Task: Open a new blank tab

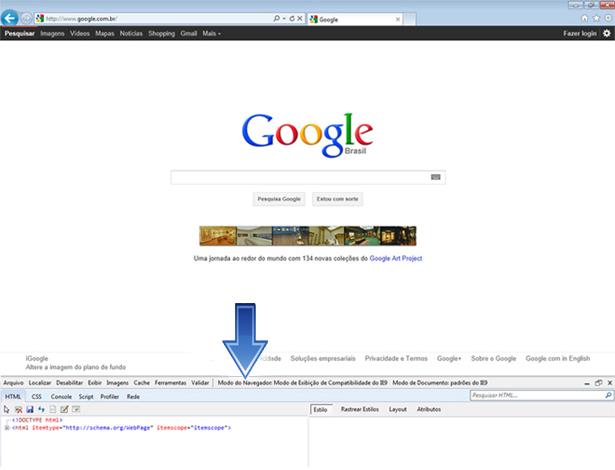Action: 409,19
